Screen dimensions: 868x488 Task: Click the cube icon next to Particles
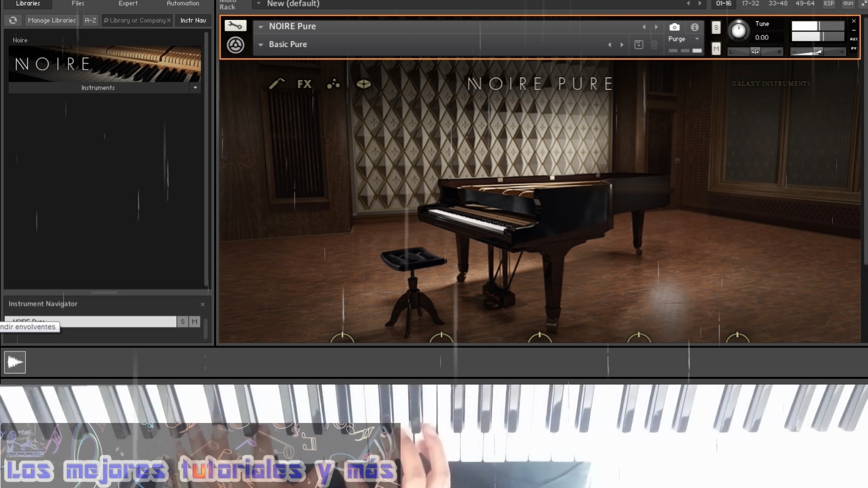(x=363, y=84)
